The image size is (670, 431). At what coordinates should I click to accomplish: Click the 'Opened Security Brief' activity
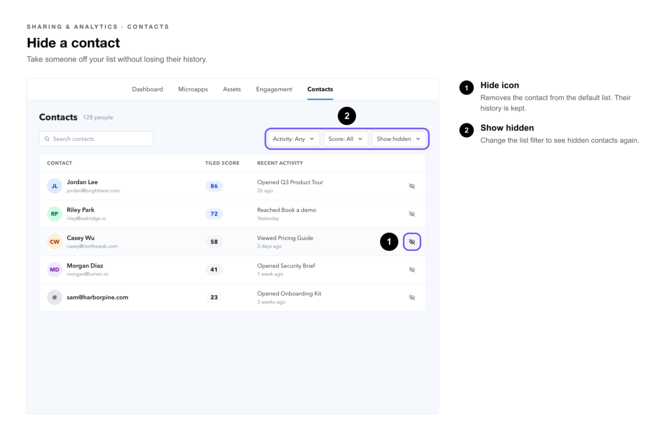[x=286, y=266]
